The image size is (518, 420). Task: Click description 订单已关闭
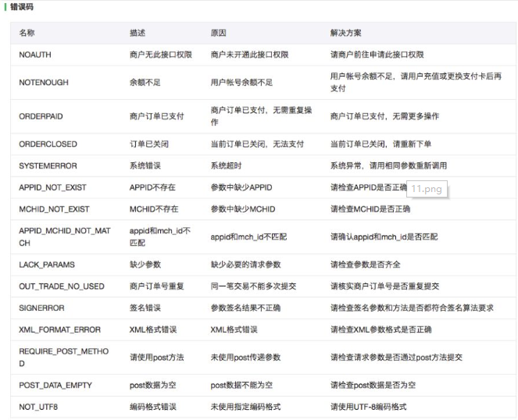149,144
